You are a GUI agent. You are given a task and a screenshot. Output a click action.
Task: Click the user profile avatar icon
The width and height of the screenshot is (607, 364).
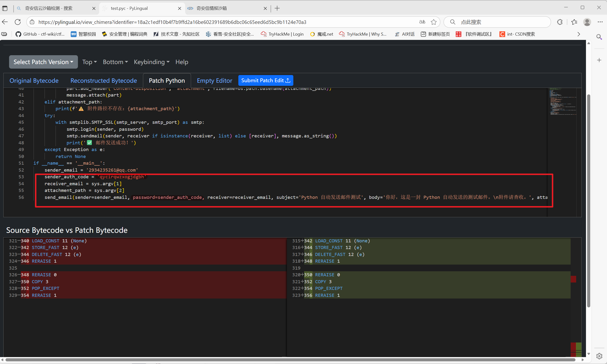coord(587,22)
